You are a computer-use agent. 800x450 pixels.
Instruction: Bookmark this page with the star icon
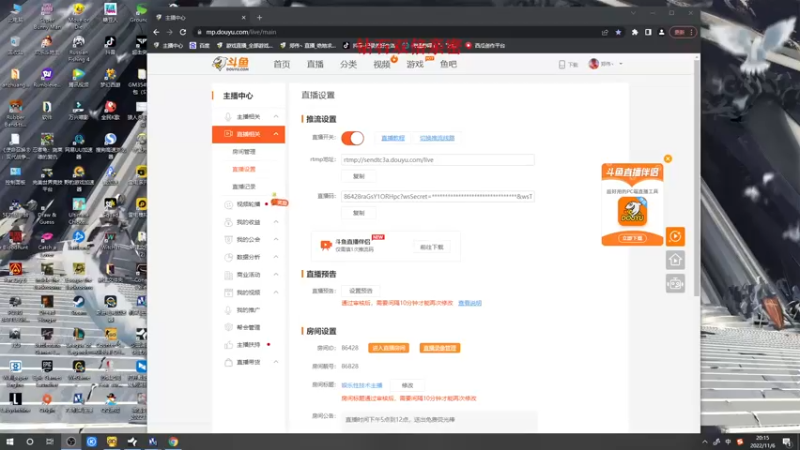tap(618, 32)
